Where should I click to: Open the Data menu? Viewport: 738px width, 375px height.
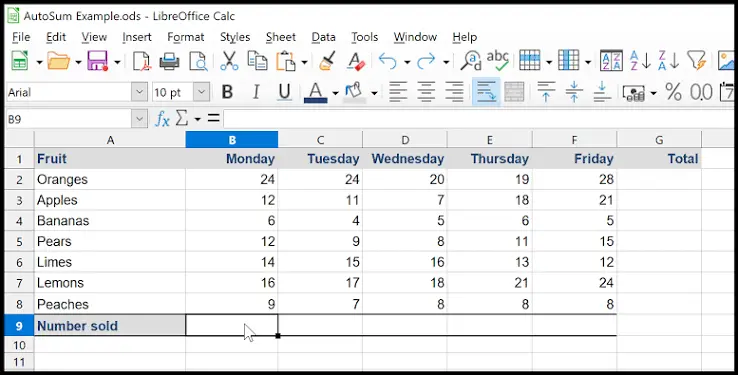tap(323, 37)
